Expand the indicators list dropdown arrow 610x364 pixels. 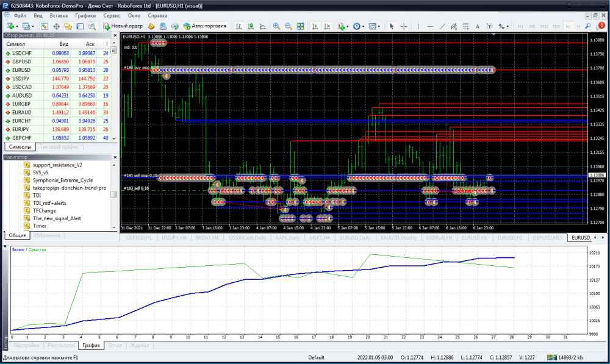point(348,26)
